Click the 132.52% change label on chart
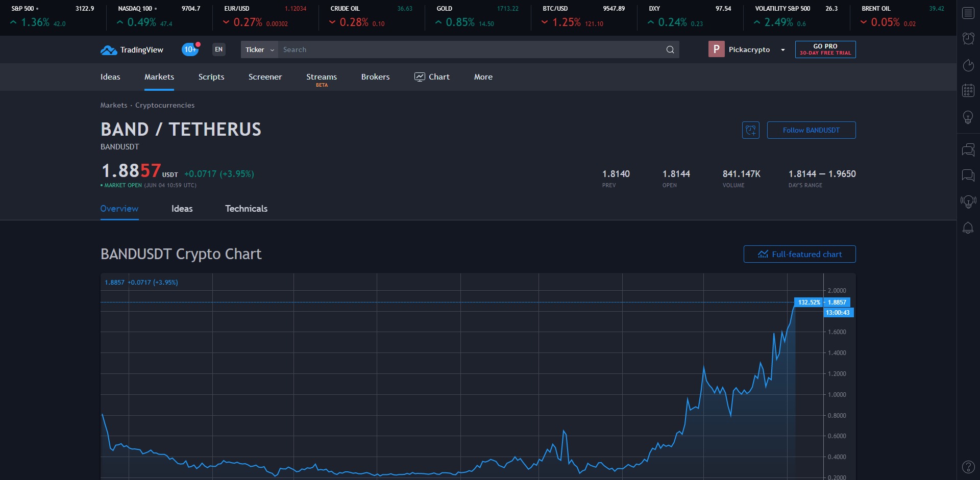 pyautogui.click(x=809, y=302)
